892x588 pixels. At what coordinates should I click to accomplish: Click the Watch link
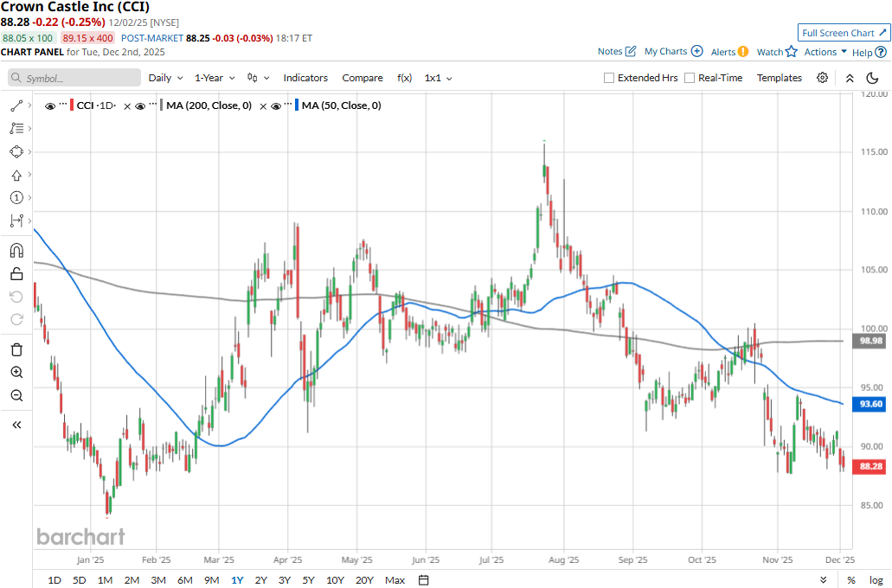coord(770,52)
